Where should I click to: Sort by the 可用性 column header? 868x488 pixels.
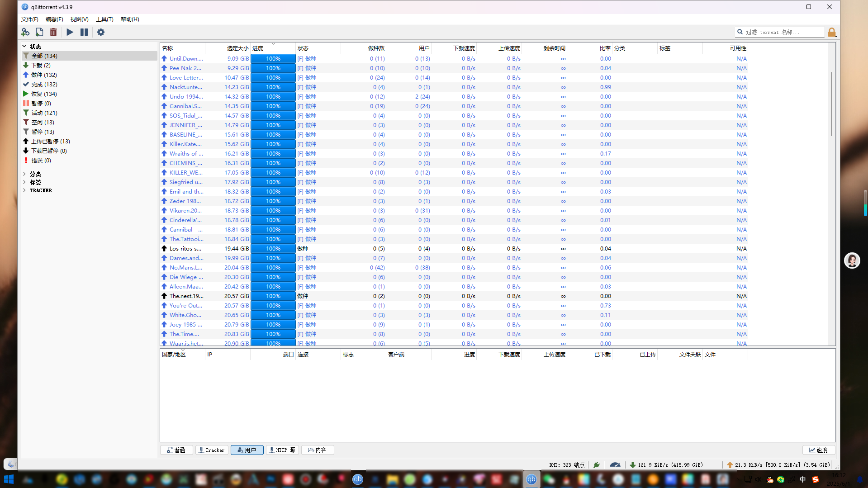[725, 48]
